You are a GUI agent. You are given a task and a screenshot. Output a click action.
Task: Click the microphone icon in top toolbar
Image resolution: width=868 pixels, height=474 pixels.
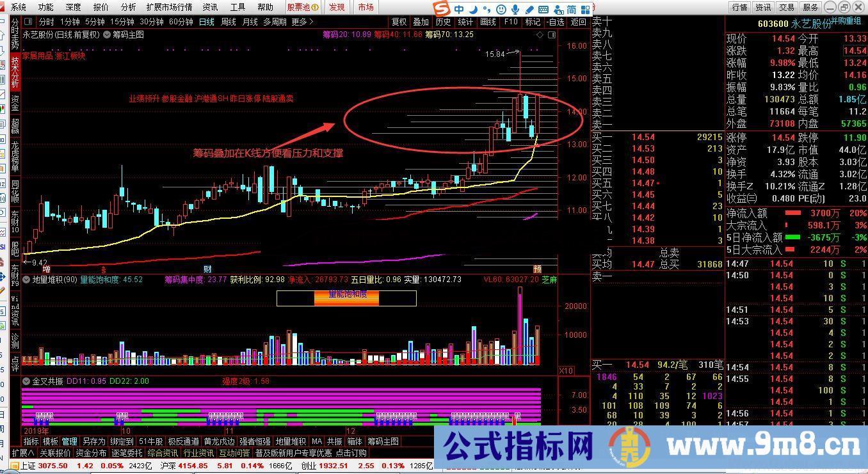pyautogui.click(x=515, y=8)
